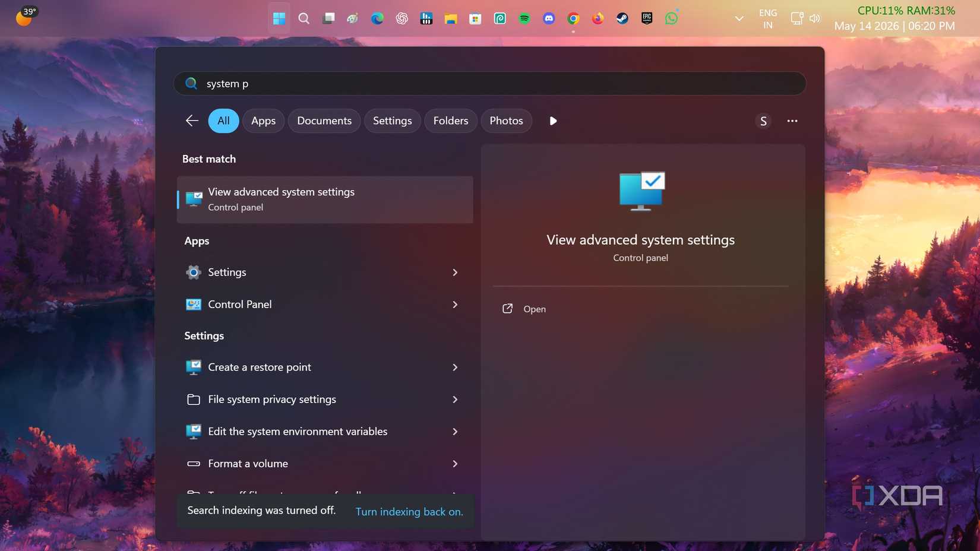The width and height of the screenshot is (980, 551).
Task: Expand the Format a volume chevron
Action: [x=455, y=463]
